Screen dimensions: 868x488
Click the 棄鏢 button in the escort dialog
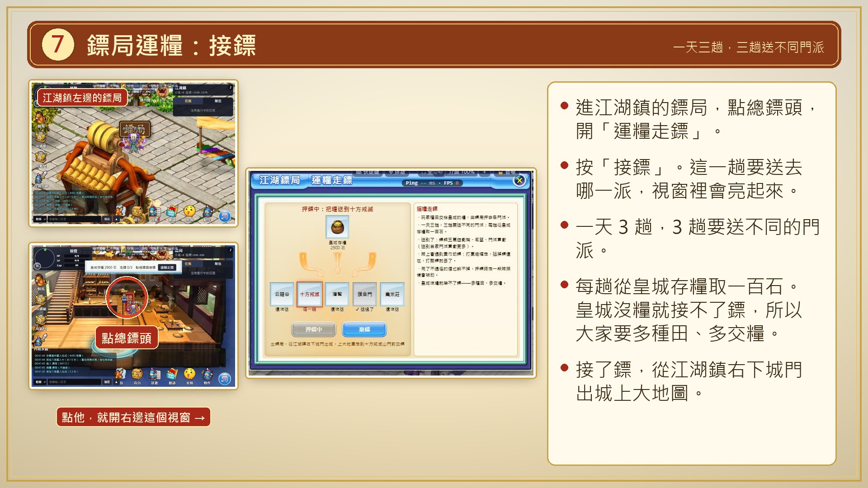point(364,329)
